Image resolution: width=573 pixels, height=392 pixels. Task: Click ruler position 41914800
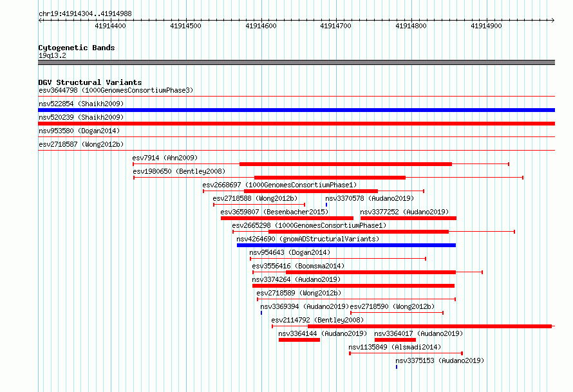pyautogui.click(x=411, y=26)
